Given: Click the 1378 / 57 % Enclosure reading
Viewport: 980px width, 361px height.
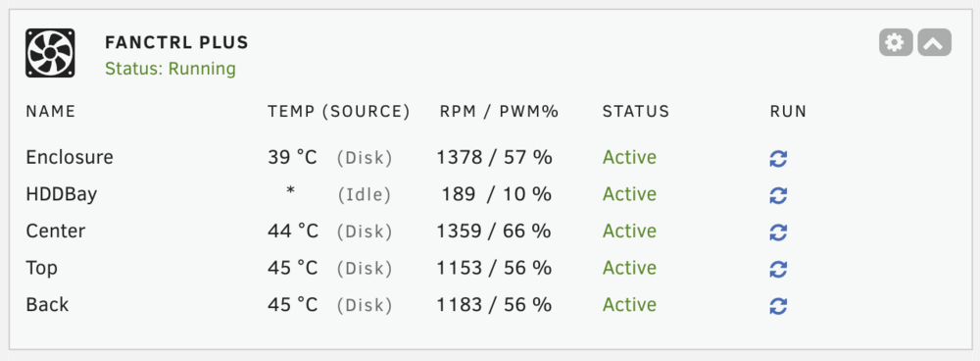Looking at the screenshot, I should click(494, 157).
